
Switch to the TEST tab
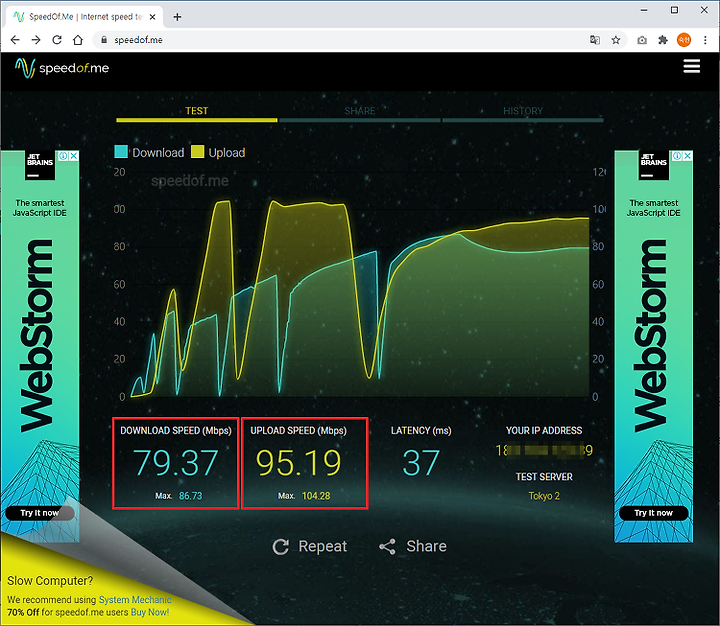(x=197, y=113)
